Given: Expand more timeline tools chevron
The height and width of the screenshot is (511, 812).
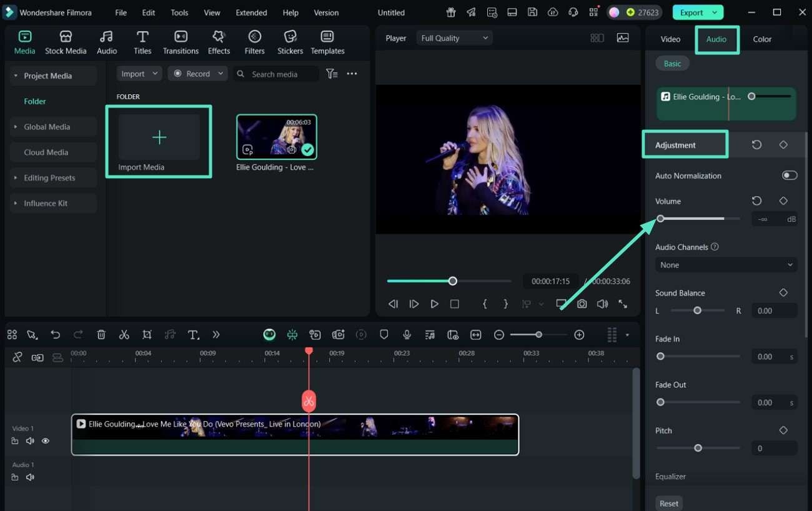Looking at the screenshot, I should (x=216, y=335).
